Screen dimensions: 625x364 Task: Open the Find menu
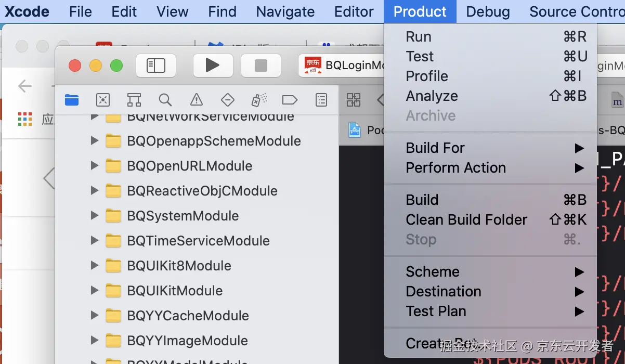click(222, 11)
